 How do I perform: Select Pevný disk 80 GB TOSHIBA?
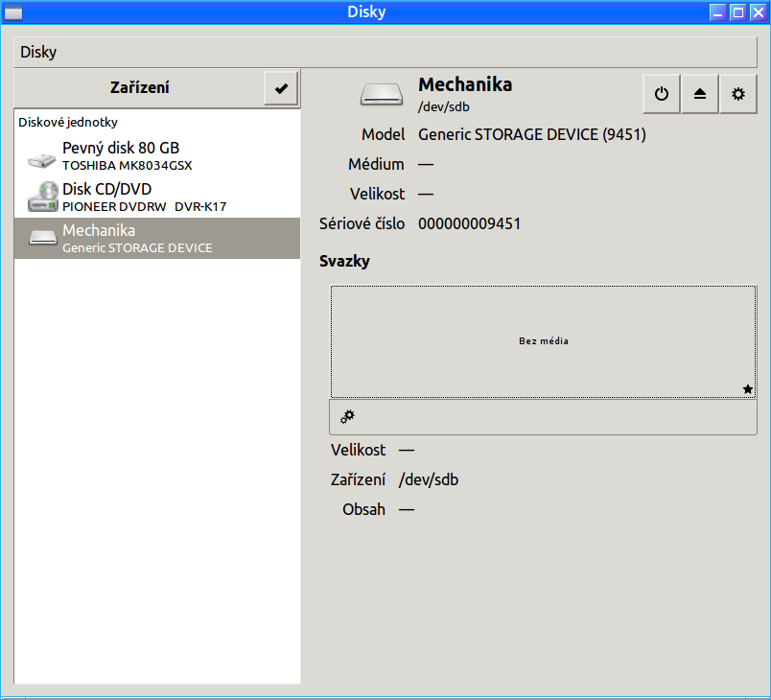pos(157,156)
